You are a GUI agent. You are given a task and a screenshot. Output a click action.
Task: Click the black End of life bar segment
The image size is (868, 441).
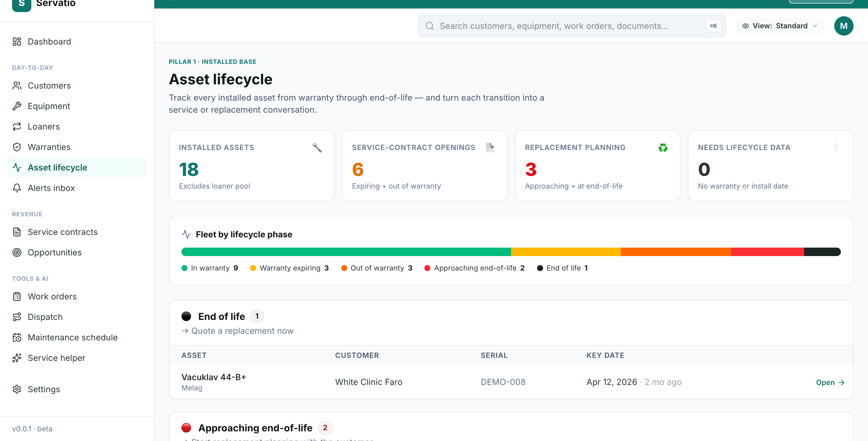822,252
